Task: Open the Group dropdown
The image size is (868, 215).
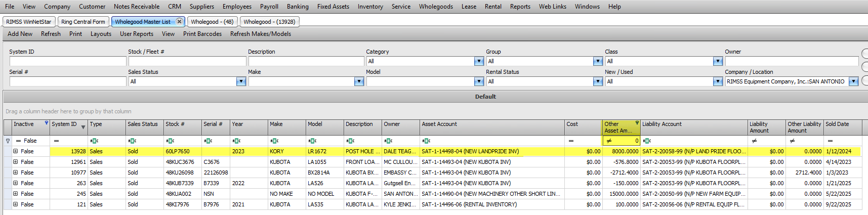Action: click(598, 61)
